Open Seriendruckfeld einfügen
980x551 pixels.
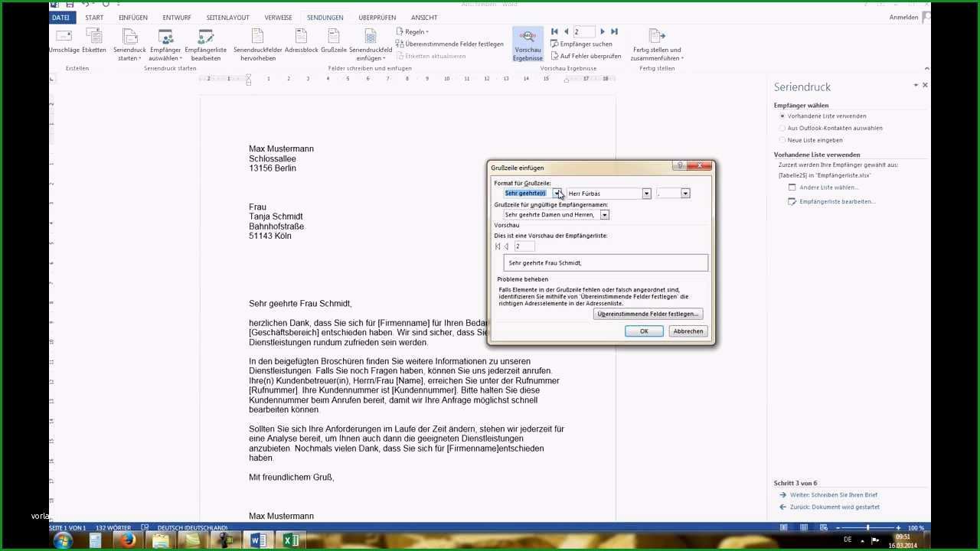pyautogui.click(x=371, y=44)
